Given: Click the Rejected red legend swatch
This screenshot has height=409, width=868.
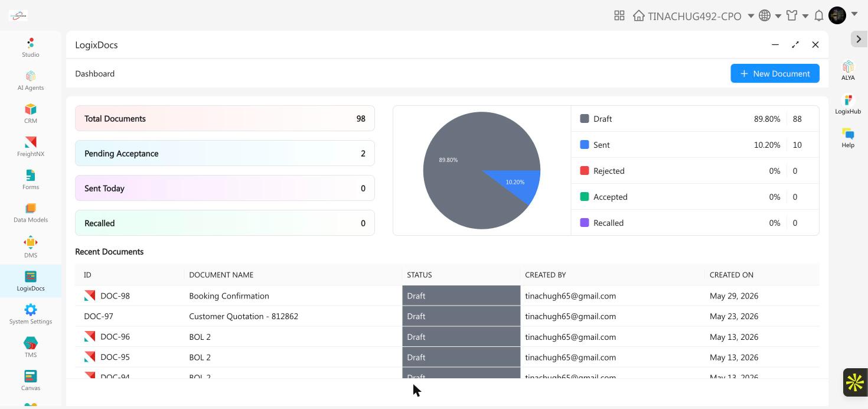Looking at the screenshot, I should click(585, 170).
